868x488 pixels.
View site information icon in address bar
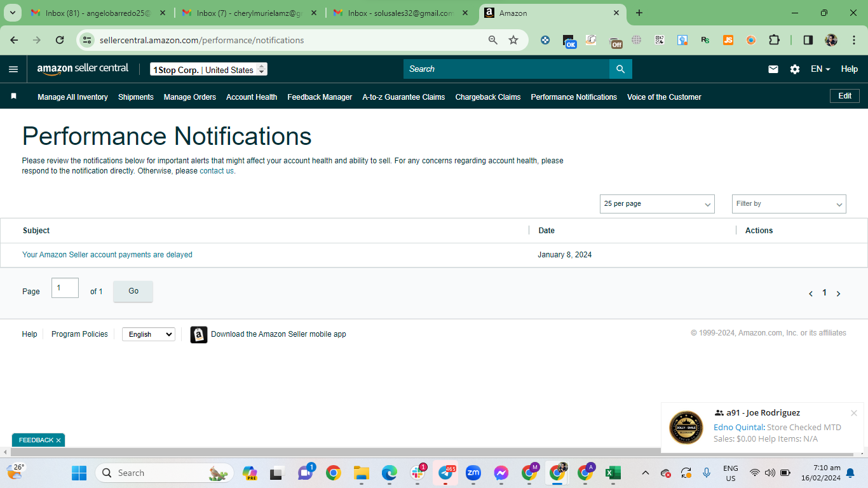pos(88,40)
